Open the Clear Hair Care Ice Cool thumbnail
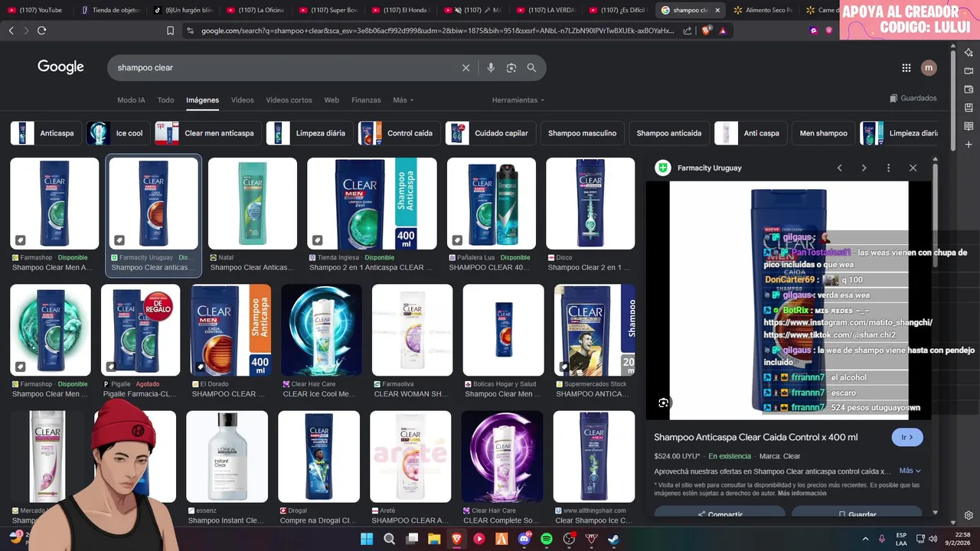This screenshot has height=551, width=980. [322, 330]
